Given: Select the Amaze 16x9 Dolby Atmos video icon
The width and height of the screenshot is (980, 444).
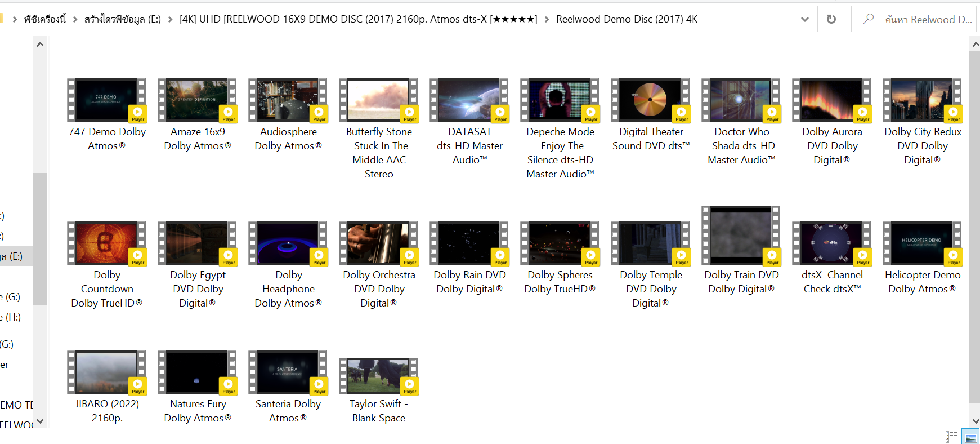Looking at the screenshot, I should click(198, 100).
